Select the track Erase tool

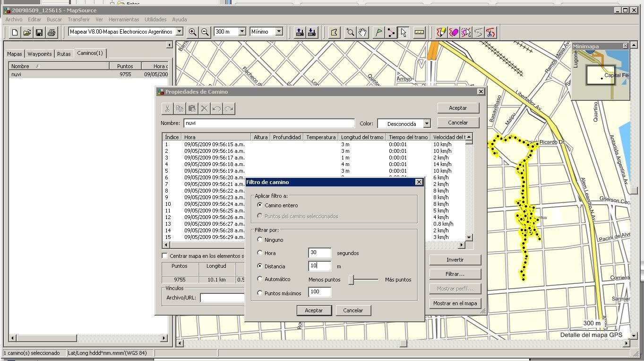tap(454, 32)
